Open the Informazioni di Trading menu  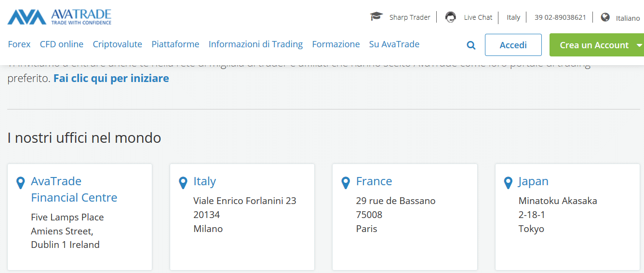point(255,44)
